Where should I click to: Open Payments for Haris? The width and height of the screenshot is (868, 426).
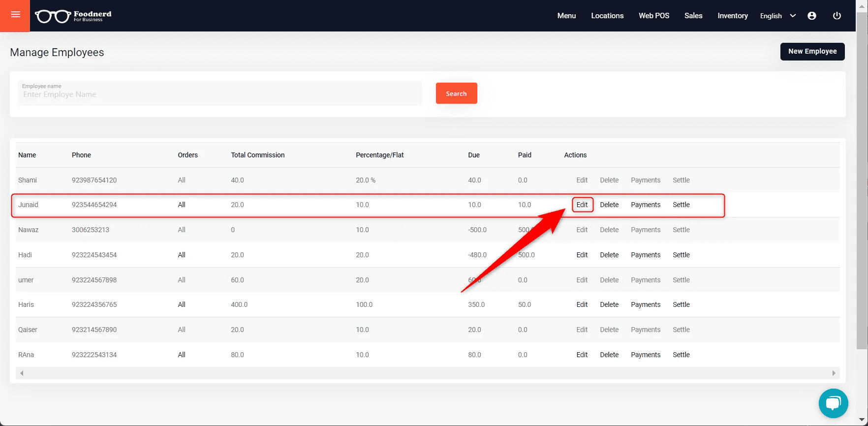(x=646, y=304)
